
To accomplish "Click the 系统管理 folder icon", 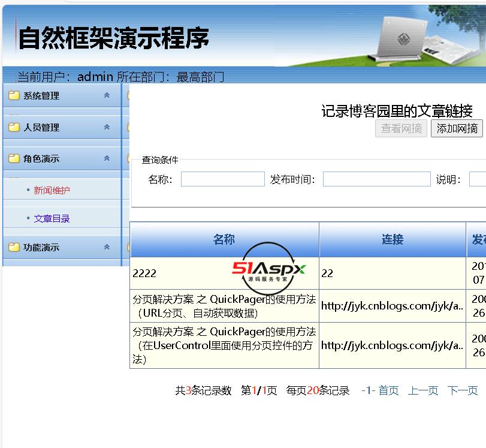I will 14,95.
